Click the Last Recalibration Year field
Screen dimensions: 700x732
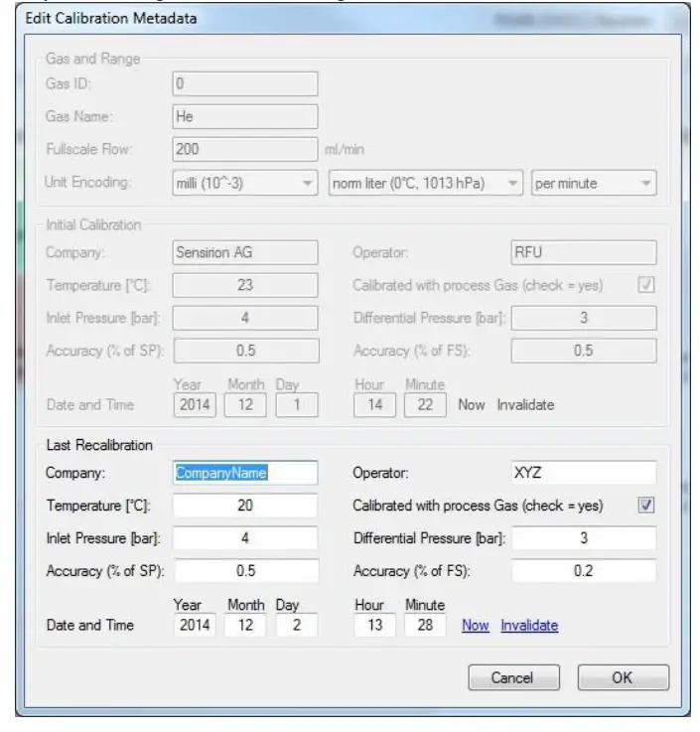(x=195, y=625)
